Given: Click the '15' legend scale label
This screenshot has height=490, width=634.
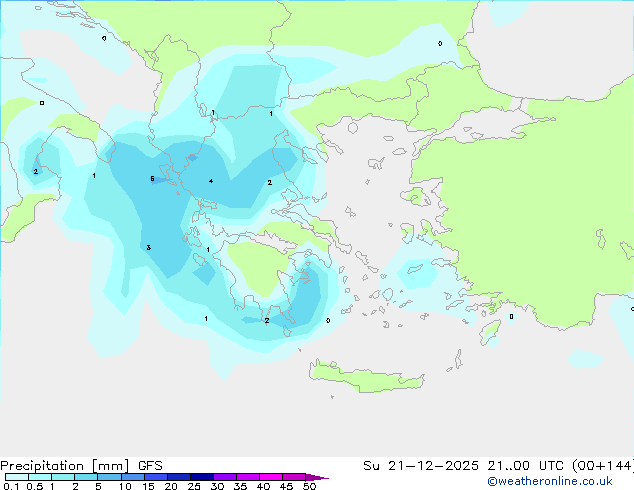Looking at the screenshot, I should pyautogui.click(x=148, y=486).
